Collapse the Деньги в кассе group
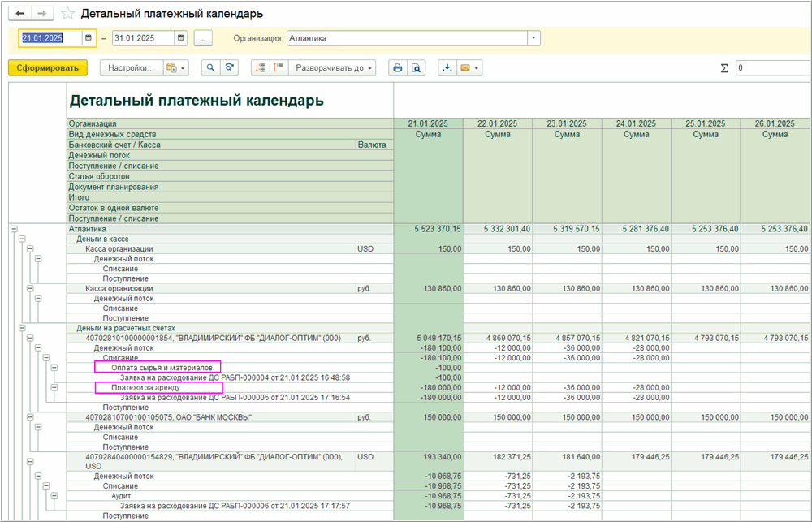Image resolution: width=812 pixels, height=522 pixels. (22, 239)
